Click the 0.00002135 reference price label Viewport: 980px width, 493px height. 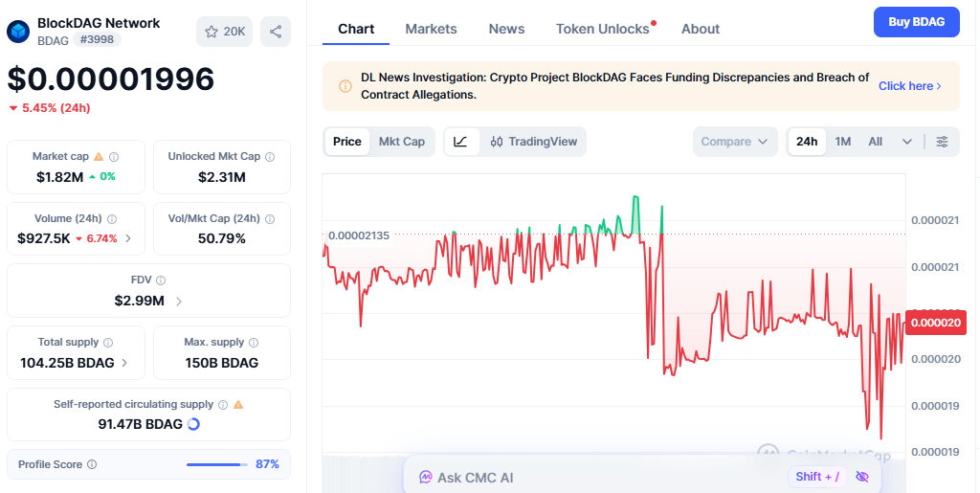click(x=359, y=235)
